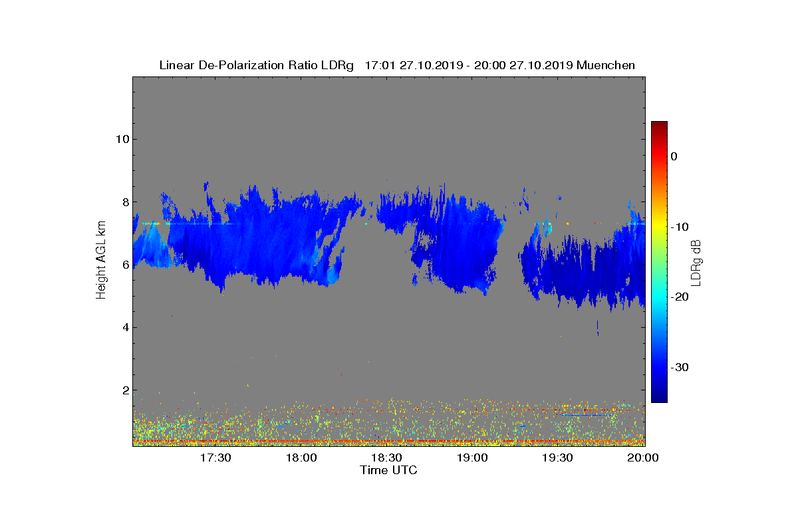Viewport: 798px width, 532px height.
Task: Click the 18:00 time axis label
Action: (x=301, y=458)
